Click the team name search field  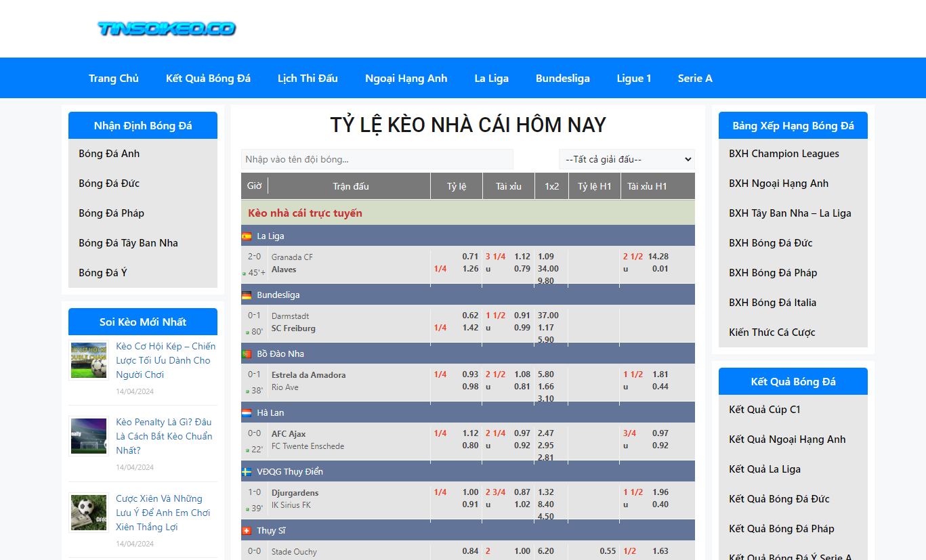point(377,159)
